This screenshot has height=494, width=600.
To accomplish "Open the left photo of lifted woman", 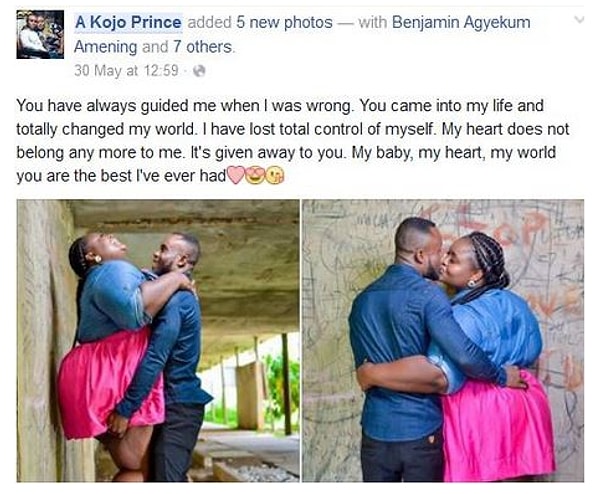I will click(158, 341).
